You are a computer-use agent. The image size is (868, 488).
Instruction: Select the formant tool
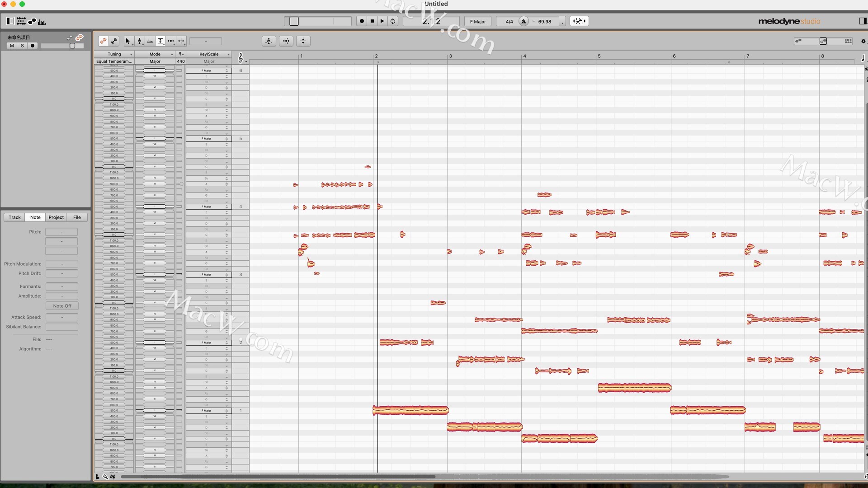tap(150, 41)
